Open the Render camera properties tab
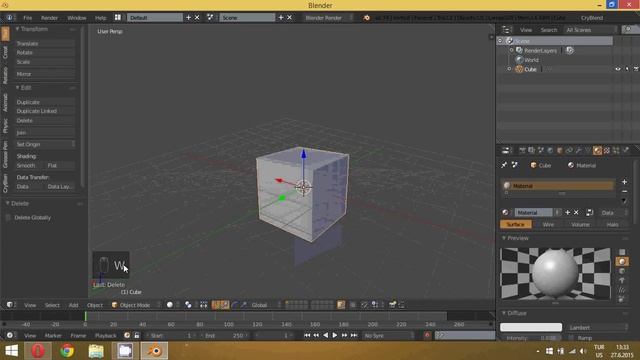This screenshot has width=640, height=360. point(522,151)
